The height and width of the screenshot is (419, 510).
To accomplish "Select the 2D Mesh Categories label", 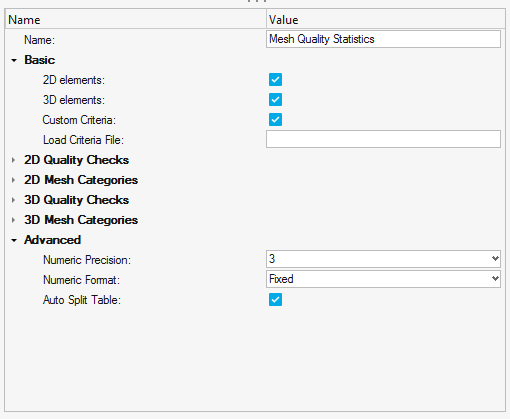I will coord(81,180).
